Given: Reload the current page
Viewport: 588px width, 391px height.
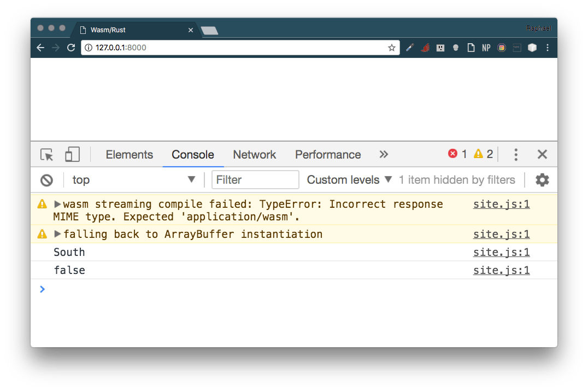Looking at the screenshot, I should [x=71, y=48].
